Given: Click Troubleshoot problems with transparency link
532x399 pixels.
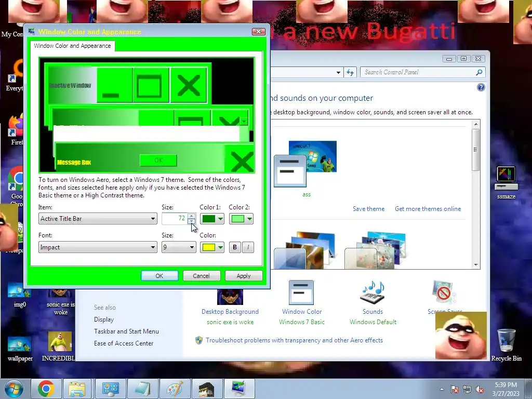Looking at the screenshot, I should [x=294, y=340].
